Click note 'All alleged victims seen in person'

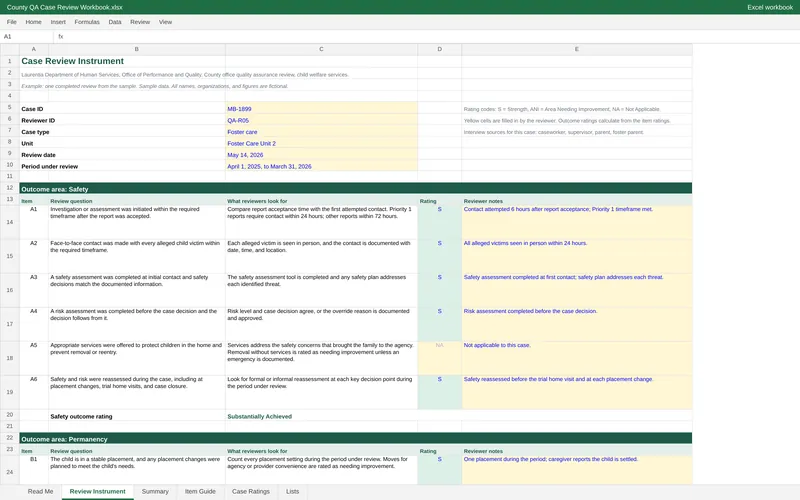(577, 256)
